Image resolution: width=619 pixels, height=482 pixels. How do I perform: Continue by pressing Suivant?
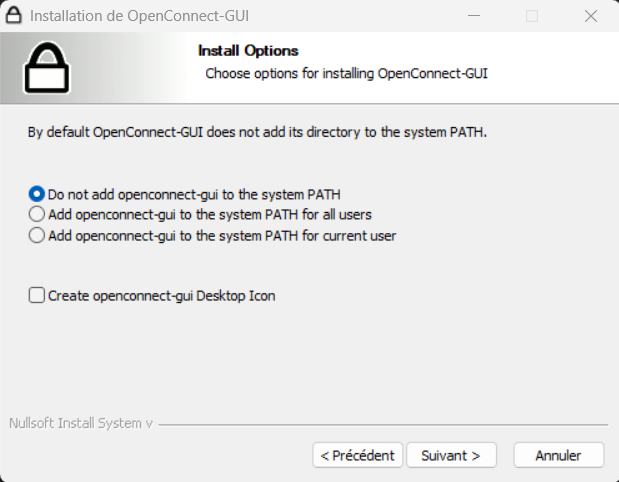451,455
